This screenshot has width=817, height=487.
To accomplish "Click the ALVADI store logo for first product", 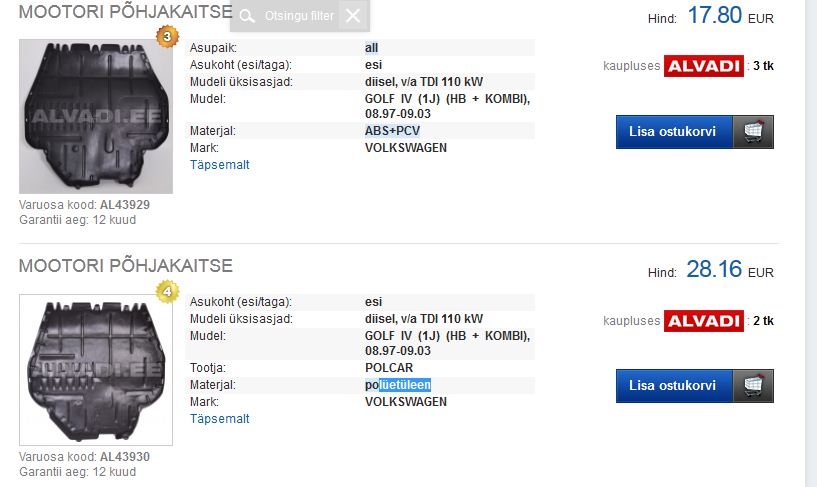I will 704,66.
